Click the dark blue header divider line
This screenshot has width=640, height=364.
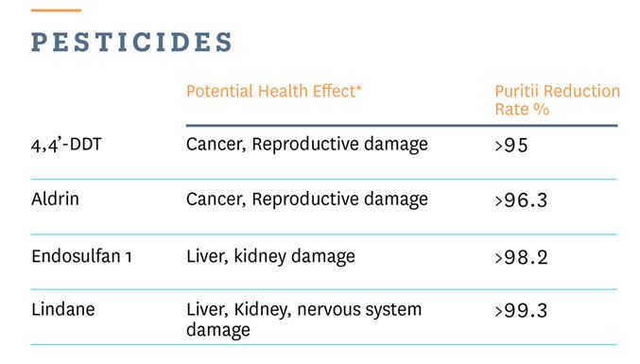tap(402, 126)
